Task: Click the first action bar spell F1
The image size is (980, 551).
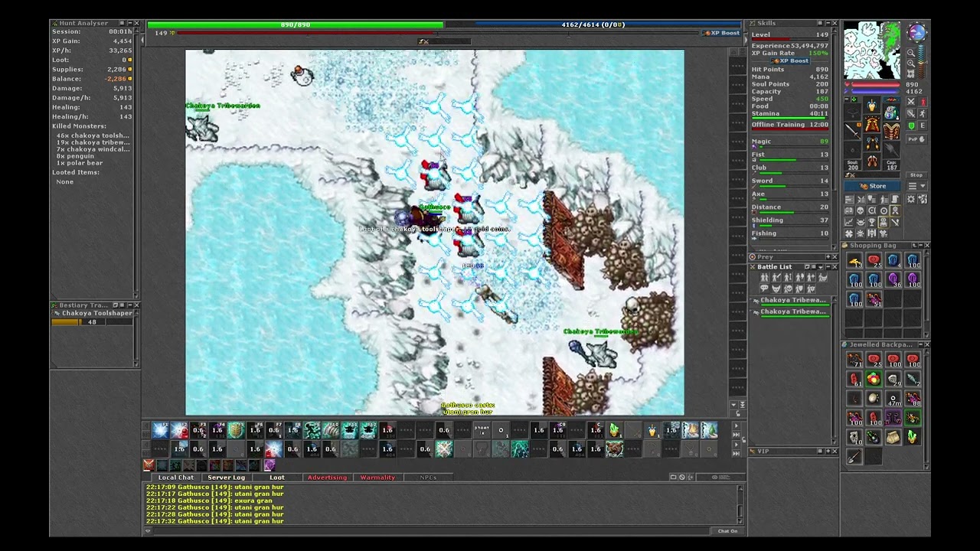Action: pos(161,431)
